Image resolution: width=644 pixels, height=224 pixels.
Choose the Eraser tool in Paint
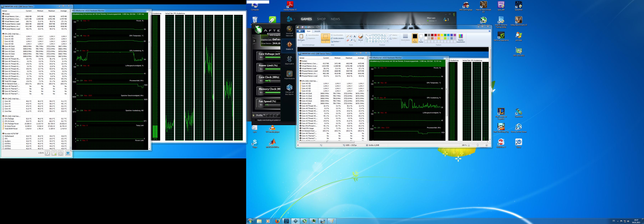pyautogui.click(x=348, y=41)
